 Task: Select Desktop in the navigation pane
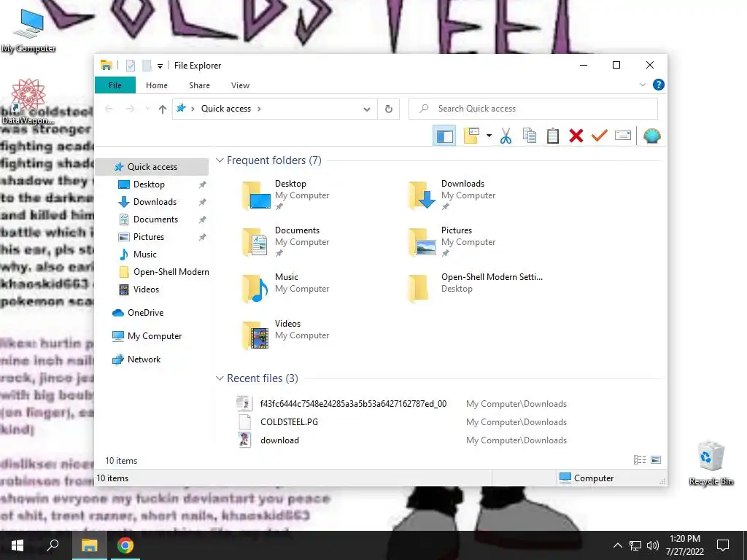(x=149, y=184)
